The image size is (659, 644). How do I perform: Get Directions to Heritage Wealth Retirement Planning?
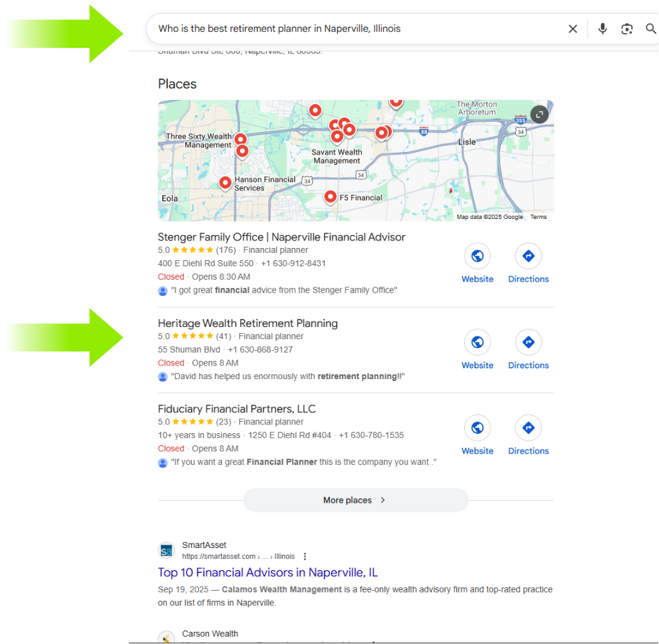click(x=529, y=342)
